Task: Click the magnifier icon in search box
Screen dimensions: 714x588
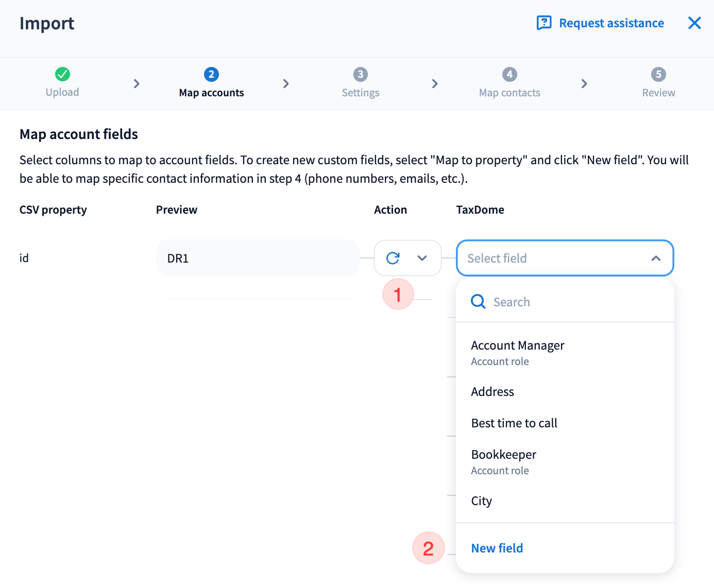Action: 478,302
